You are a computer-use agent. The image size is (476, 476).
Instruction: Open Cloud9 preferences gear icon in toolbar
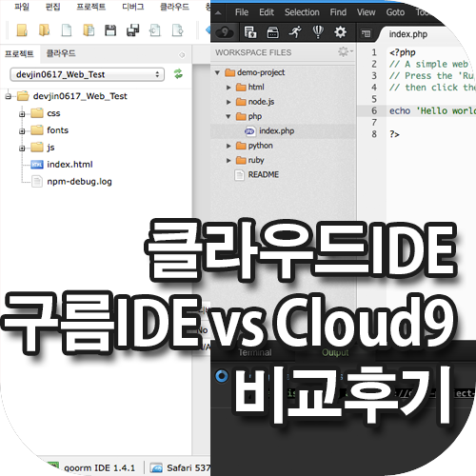coord(340,32)
